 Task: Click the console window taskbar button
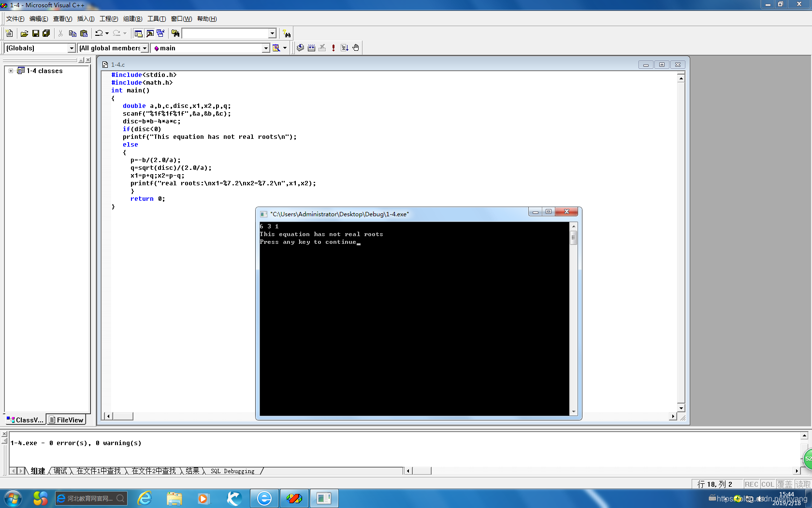point(324,498)
